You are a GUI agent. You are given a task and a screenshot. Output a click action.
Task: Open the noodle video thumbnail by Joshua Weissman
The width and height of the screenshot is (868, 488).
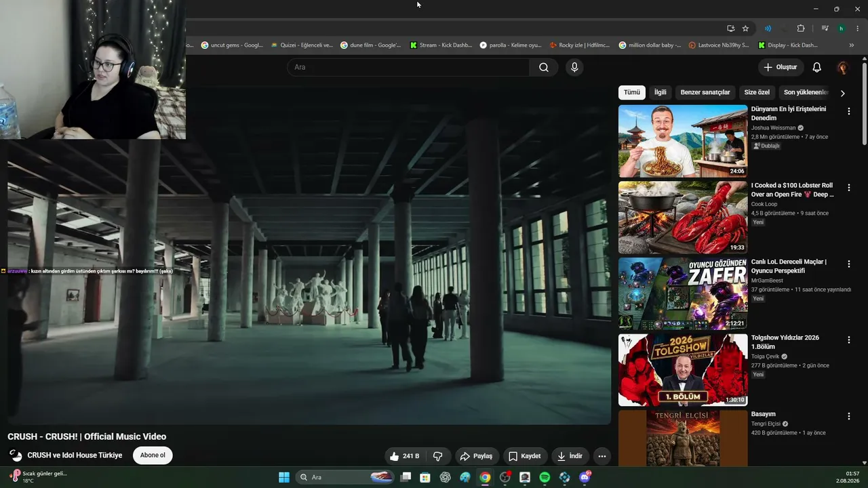(683, 141)
